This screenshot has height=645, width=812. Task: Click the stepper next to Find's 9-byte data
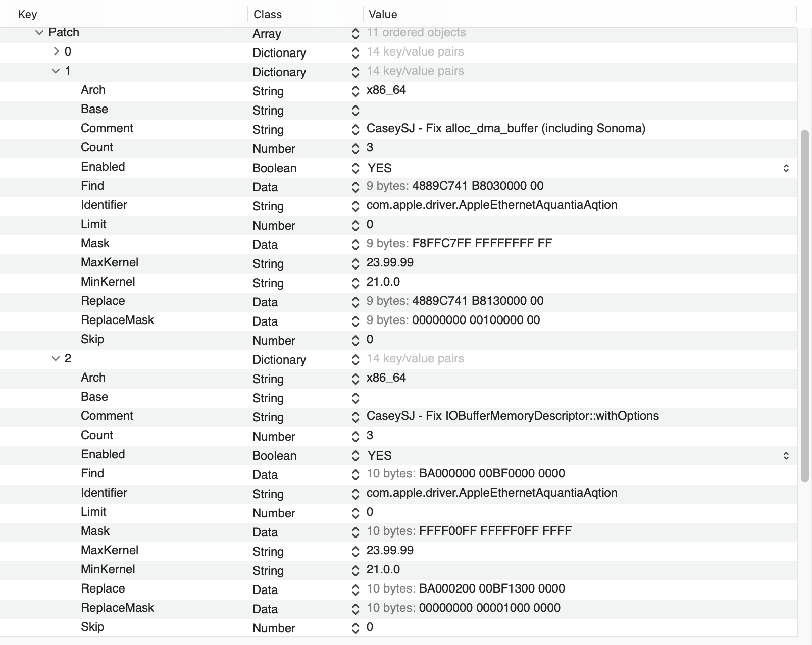pos(355,187)
